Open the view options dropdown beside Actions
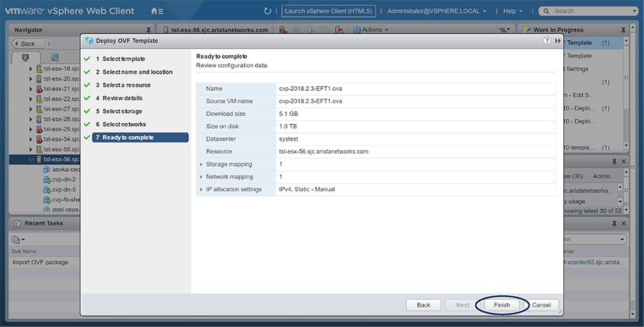 click(504, 29)
